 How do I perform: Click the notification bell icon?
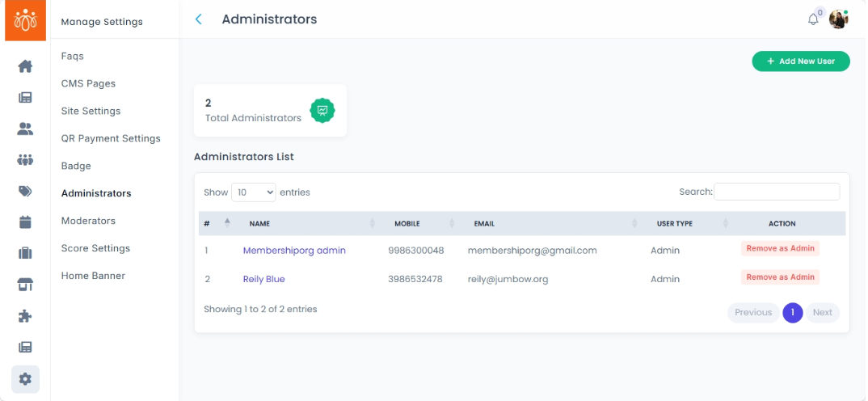click(813, 19)
